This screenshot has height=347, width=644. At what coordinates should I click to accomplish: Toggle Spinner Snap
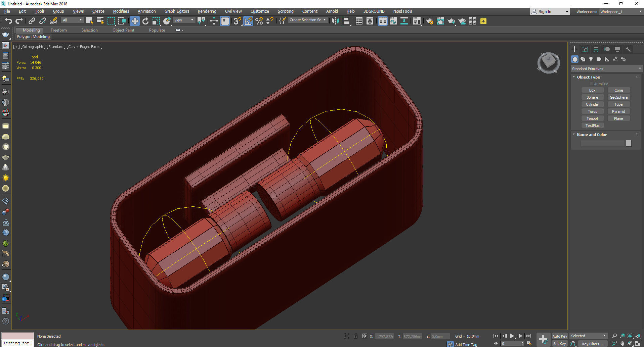270,21
